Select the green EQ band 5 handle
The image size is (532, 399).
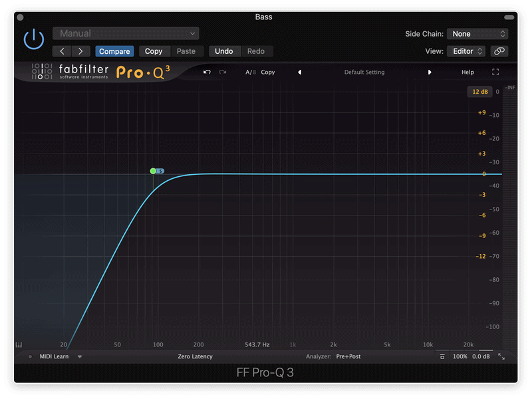tap(153, 171)
